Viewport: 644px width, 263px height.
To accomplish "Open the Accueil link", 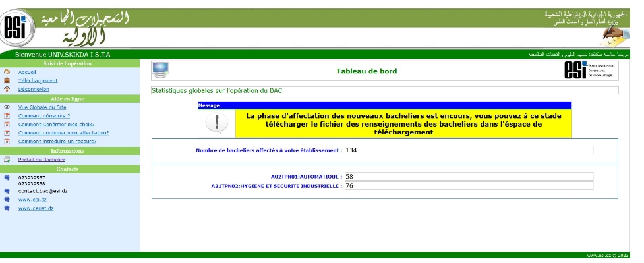I will point(27,72).
